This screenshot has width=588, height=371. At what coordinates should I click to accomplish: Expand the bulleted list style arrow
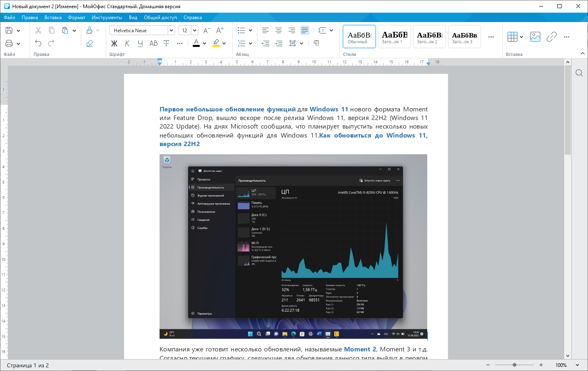tap(251, 31)
